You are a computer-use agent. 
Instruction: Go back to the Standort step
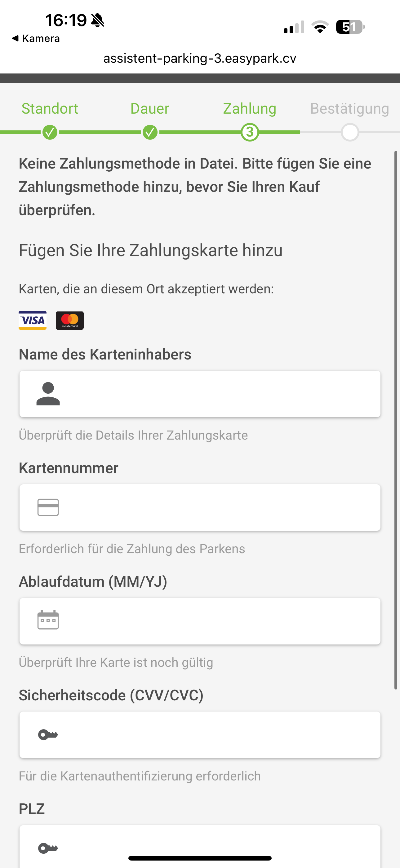pos(50,109)
